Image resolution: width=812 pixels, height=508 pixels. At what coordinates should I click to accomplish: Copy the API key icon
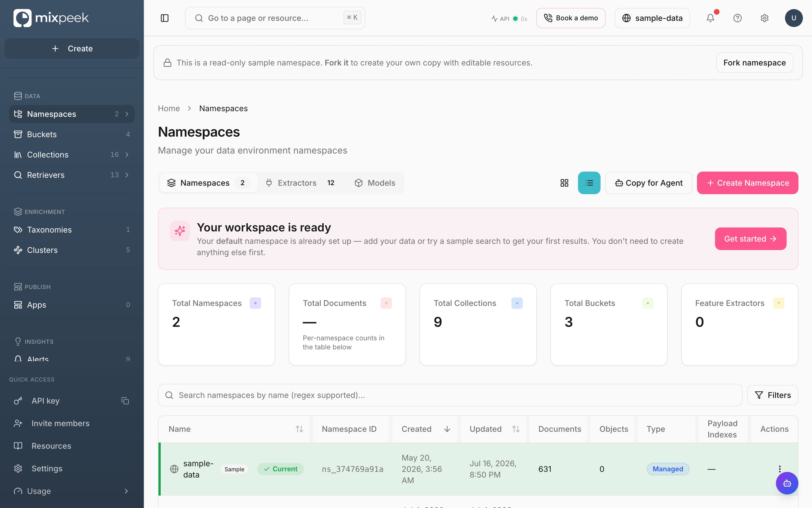click(125, 401)
